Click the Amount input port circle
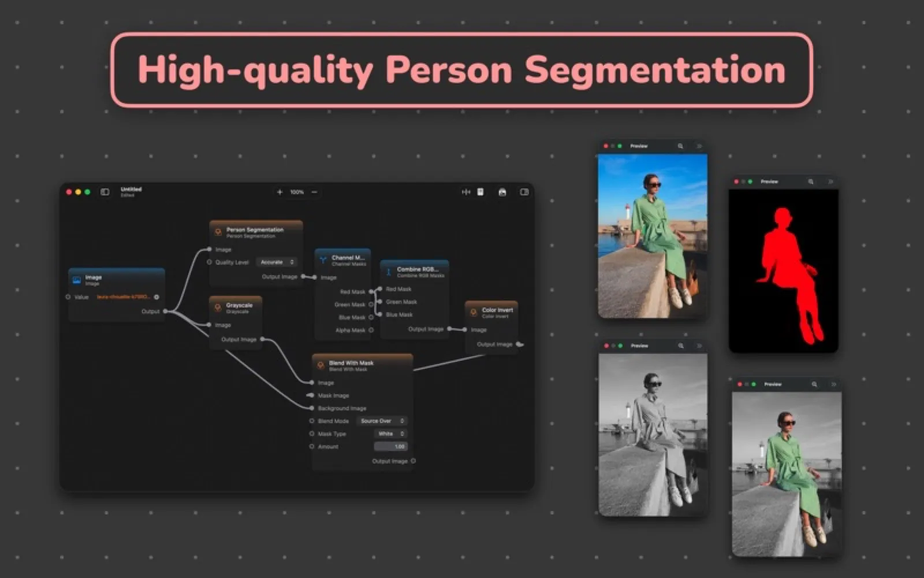This screenshot has width=924, height=578. pos(312,446)
